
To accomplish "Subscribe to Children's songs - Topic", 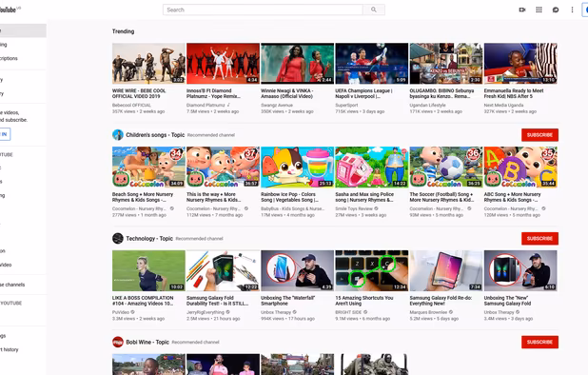I will coord(539,135).
